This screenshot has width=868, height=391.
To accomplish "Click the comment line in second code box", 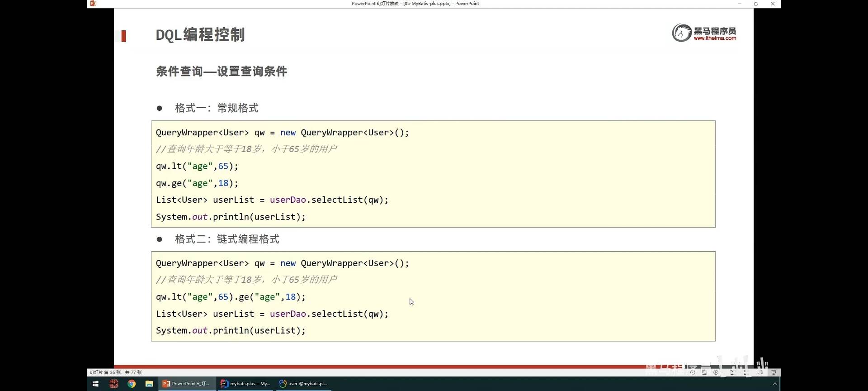I will tap(246, 280).
